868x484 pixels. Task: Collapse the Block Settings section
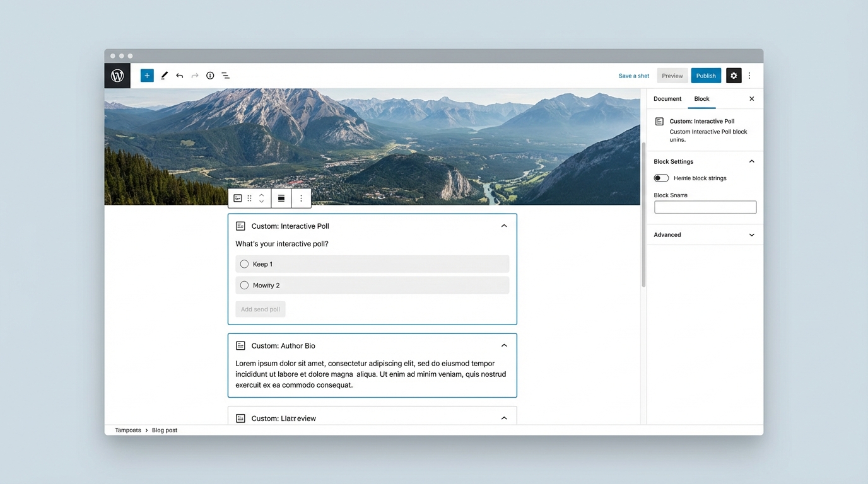[x=751, y=161]
